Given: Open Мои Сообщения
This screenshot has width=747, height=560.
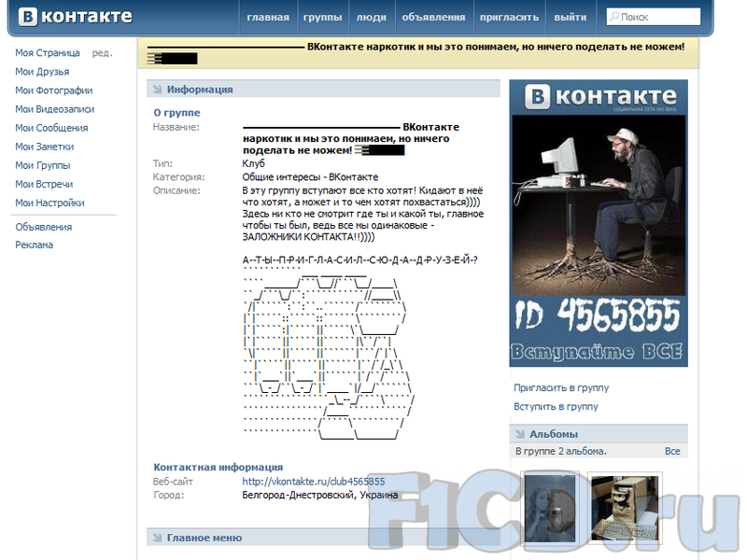Looking at the screenshot, I should 51,128.
